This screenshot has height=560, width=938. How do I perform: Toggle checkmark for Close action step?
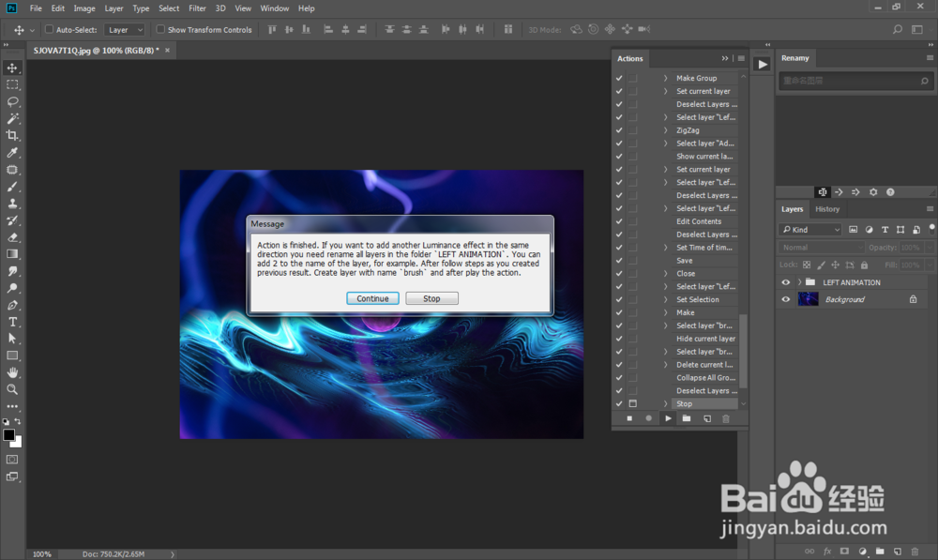[x=619, y=273]
